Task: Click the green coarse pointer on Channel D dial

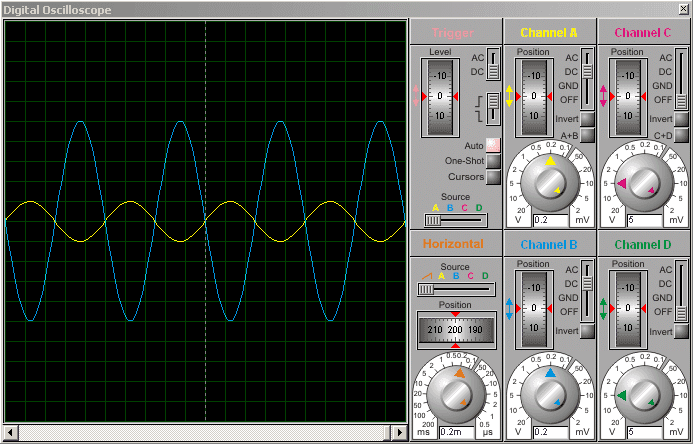Action: [x=622, y=395]
